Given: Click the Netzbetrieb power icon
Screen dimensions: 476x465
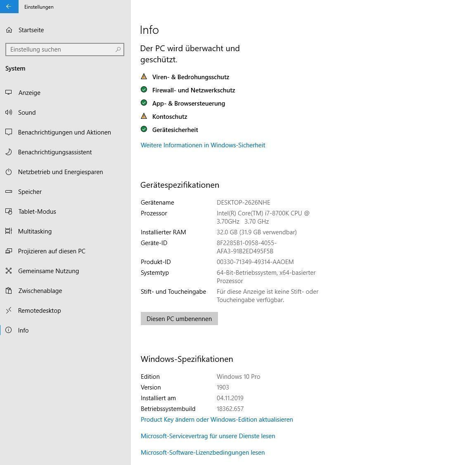Looking at the screenshot, I should point(9,172).
